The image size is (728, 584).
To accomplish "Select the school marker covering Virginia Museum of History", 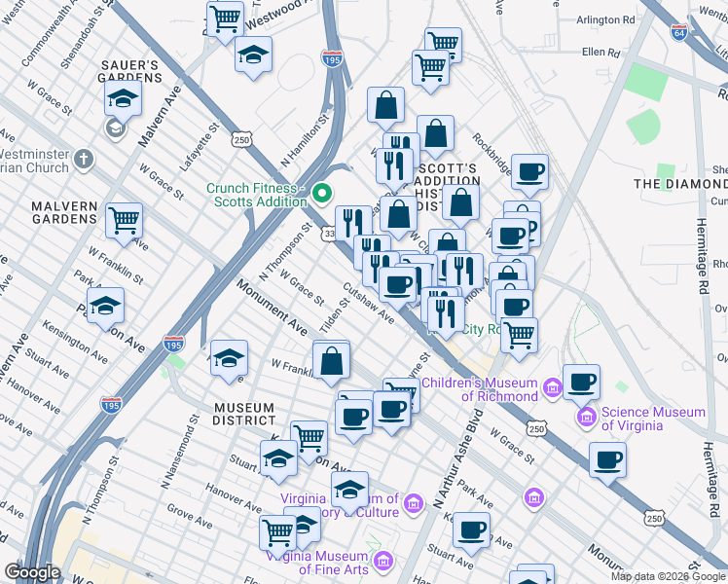I will pyautogui.click(x=350, y=491).
